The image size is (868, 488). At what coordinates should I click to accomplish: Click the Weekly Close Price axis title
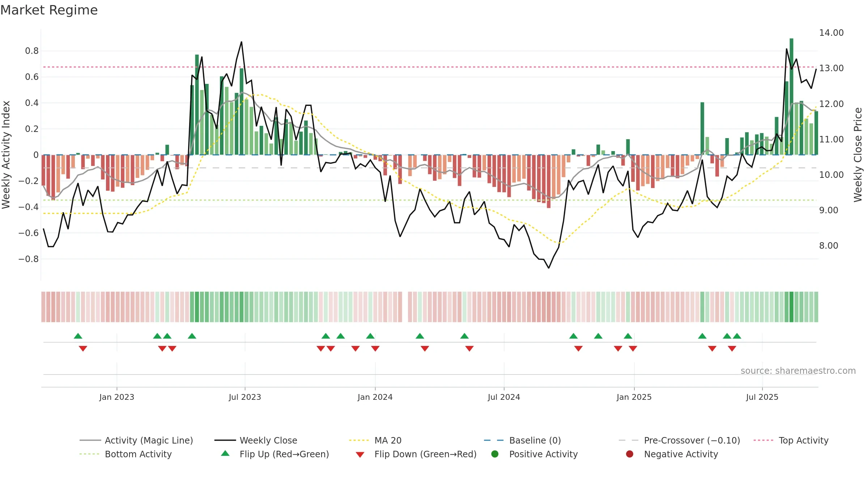pos(858,155)
